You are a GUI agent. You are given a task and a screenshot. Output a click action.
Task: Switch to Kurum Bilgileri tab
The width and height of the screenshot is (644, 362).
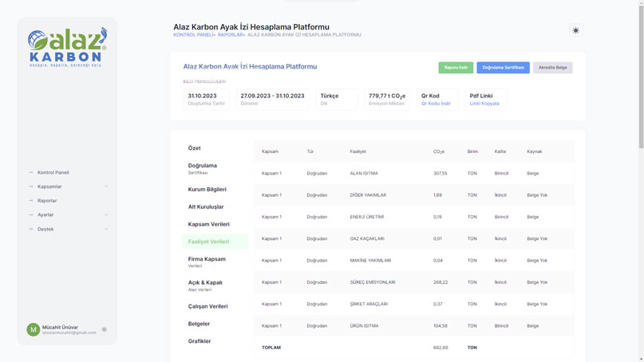207,189
